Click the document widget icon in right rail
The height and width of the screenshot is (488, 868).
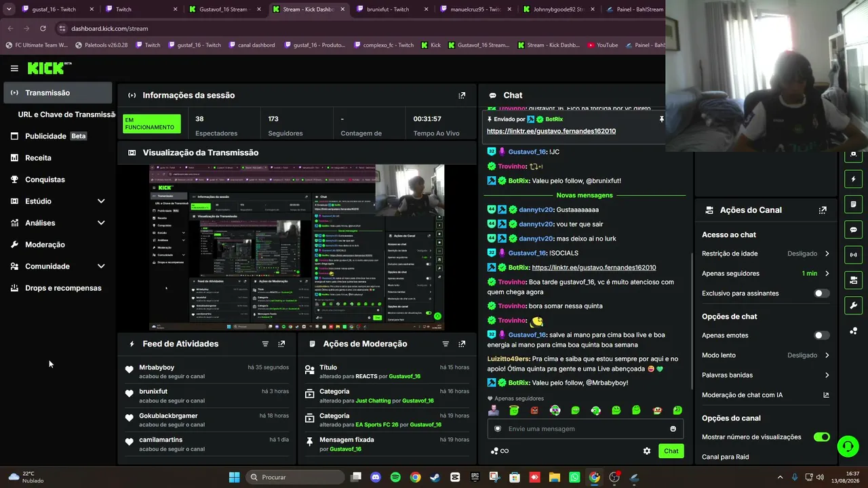pos(854,204)
